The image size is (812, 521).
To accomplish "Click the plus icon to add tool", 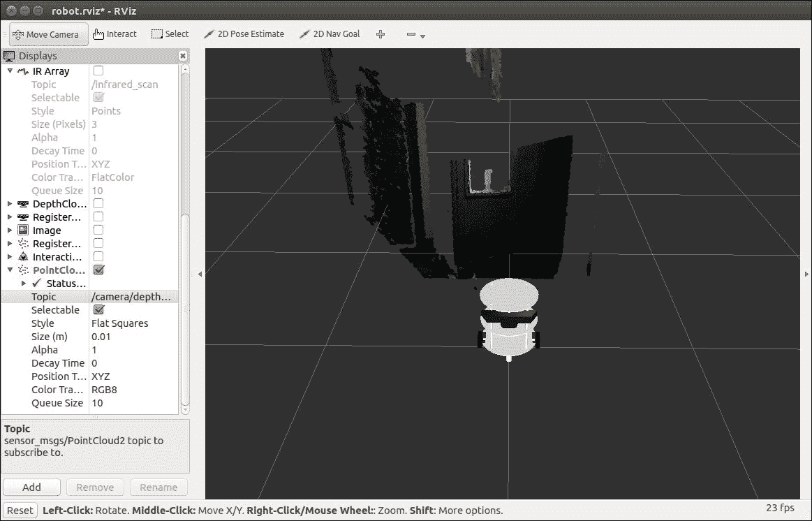I will (381, 34).
